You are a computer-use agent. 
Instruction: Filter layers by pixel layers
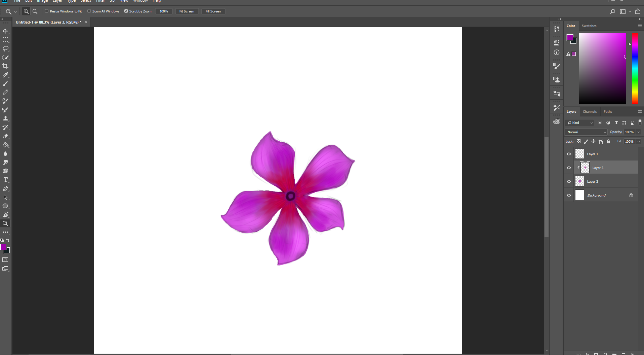600,122
